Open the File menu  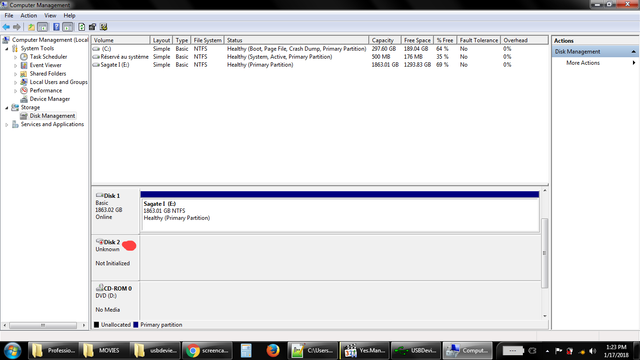pyautogui.click(x=9, y=16)
